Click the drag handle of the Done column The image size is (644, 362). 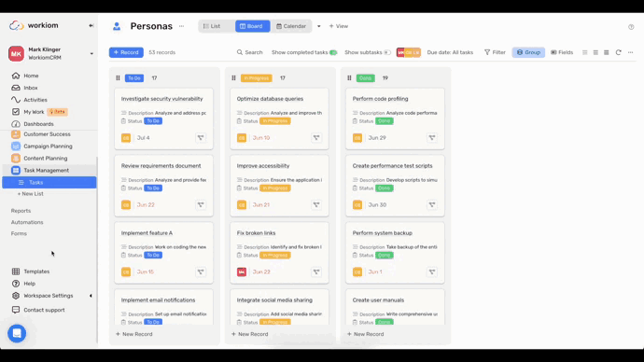(349, 78)
